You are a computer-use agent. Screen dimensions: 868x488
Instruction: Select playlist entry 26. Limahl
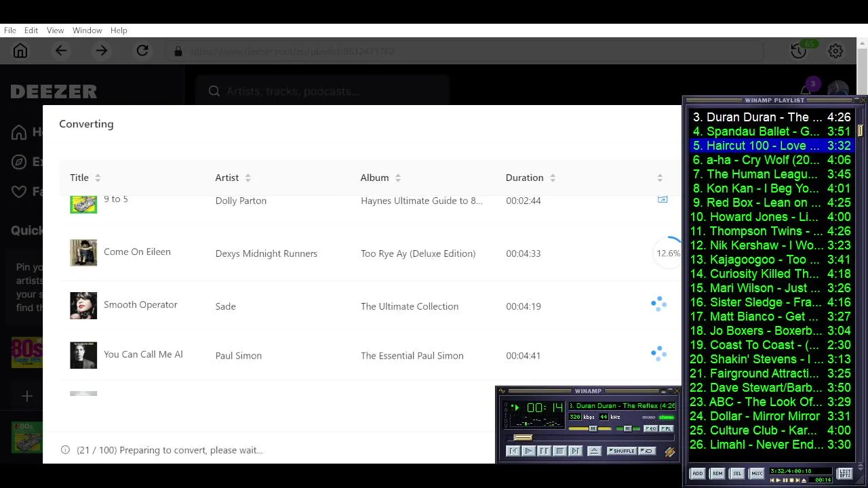(x=771, y=445)
